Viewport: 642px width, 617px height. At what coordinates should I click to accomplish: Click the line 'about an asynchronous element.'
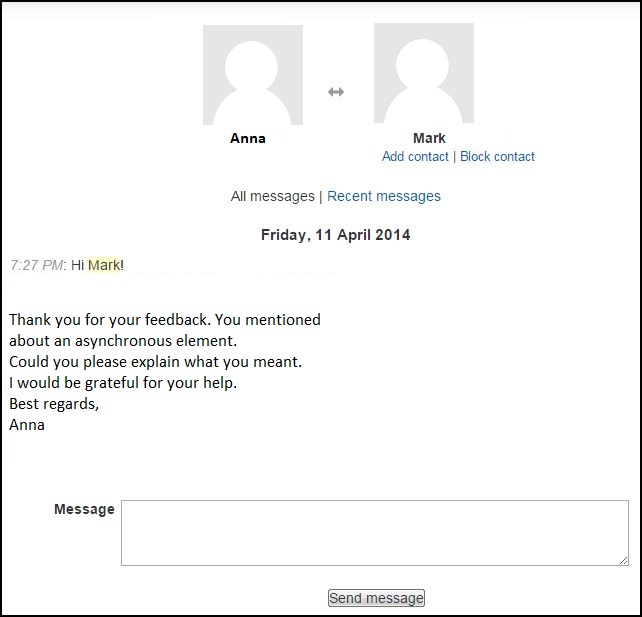[x=123, y=341]
